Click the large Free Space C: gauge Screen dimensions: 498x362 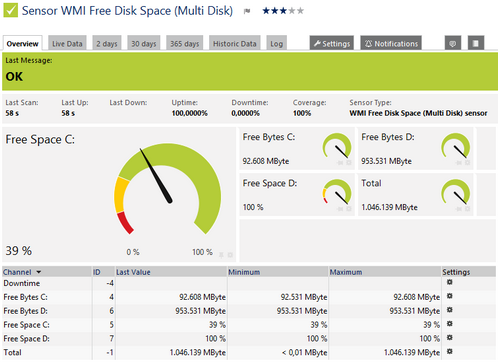(167, 189)
